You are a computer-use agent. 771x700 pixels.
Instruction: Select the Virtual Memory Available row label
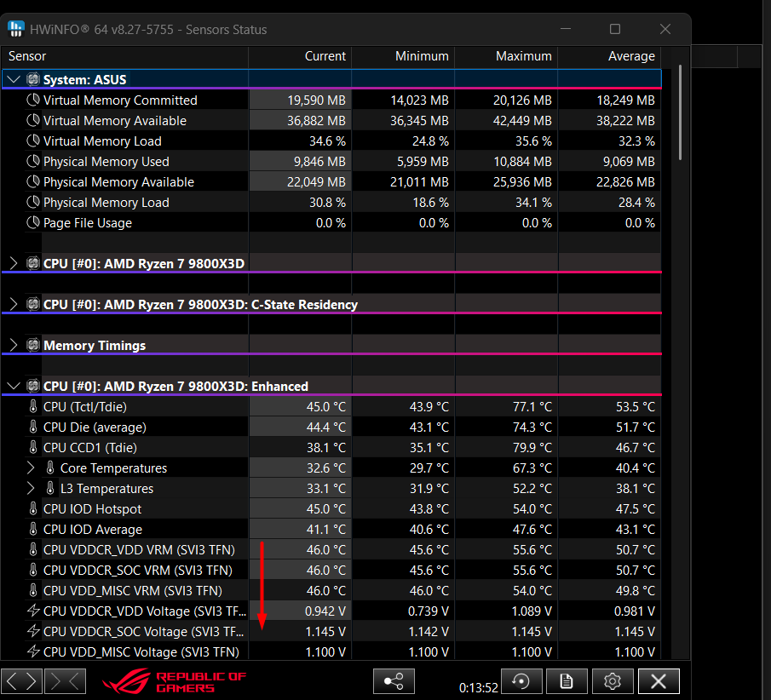tap(114, 120)
